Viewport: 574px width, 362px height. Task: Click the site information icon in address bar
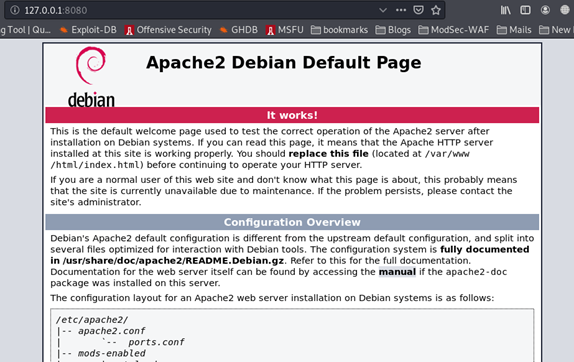(15, 10)
